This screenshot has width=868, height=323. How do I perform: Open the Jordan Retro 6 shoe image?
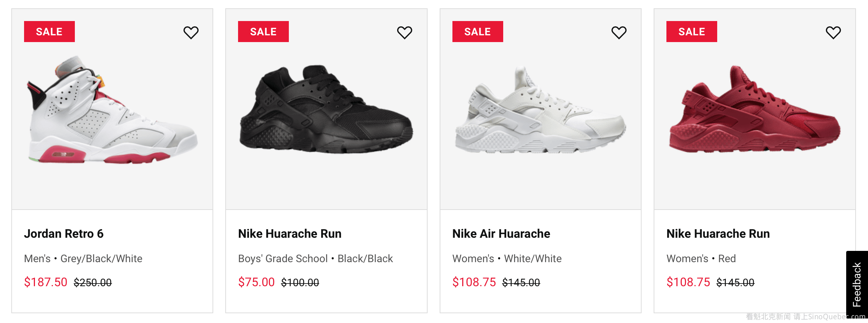(x=112, y=111)
